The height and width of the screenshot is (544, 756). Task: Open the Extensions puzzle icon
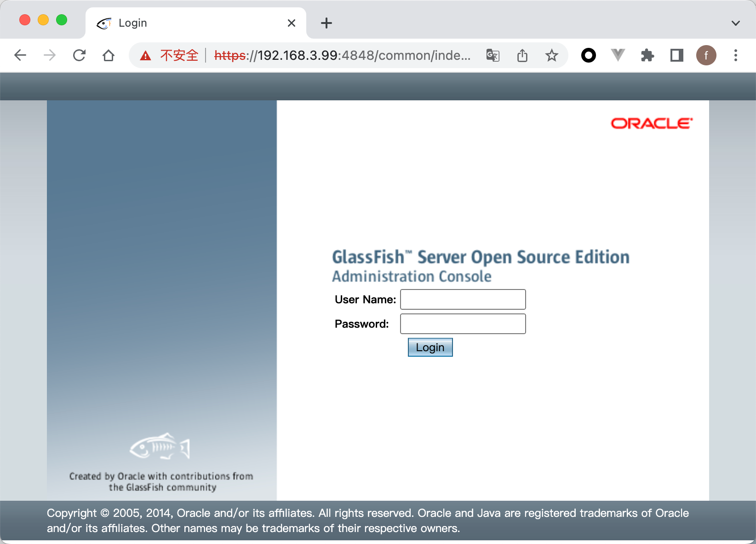647,56
